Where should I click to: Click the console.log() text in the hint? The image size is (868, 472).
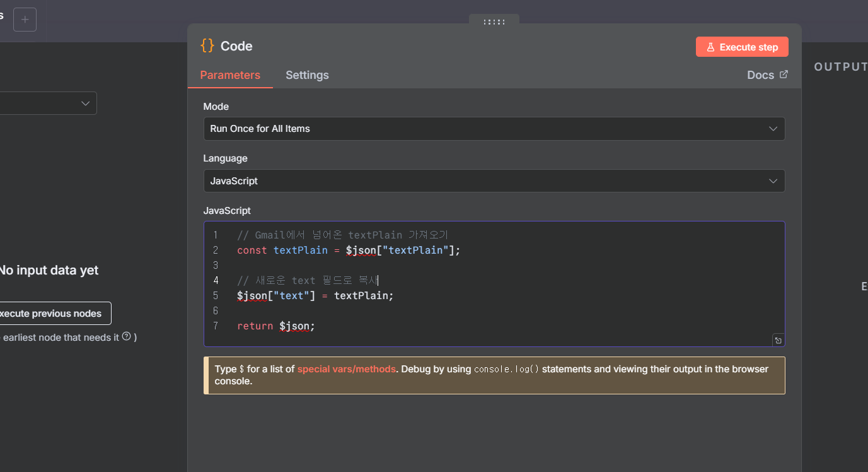click(506, 369)
